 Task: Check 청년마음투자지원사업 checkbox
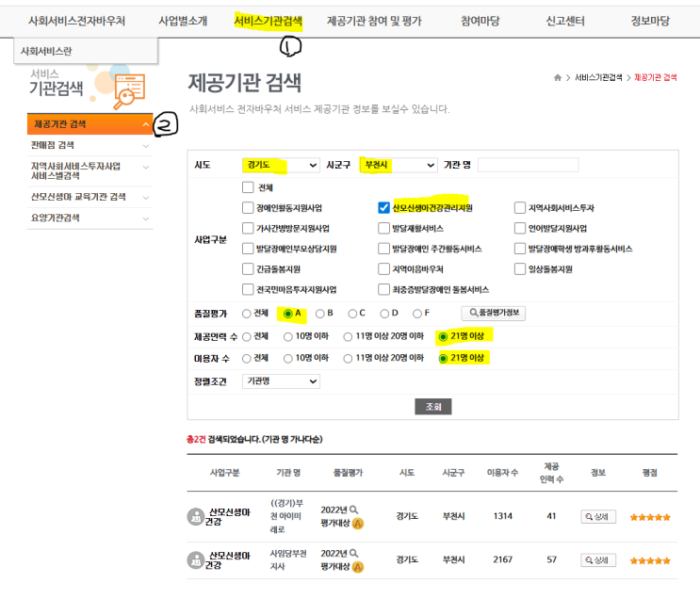(248, 290)
